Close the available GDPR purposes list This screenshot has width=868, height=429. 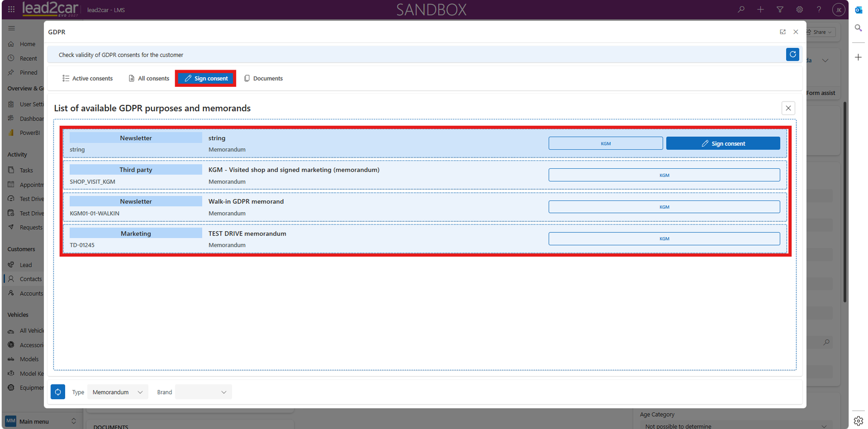click(x=788, y=108)
